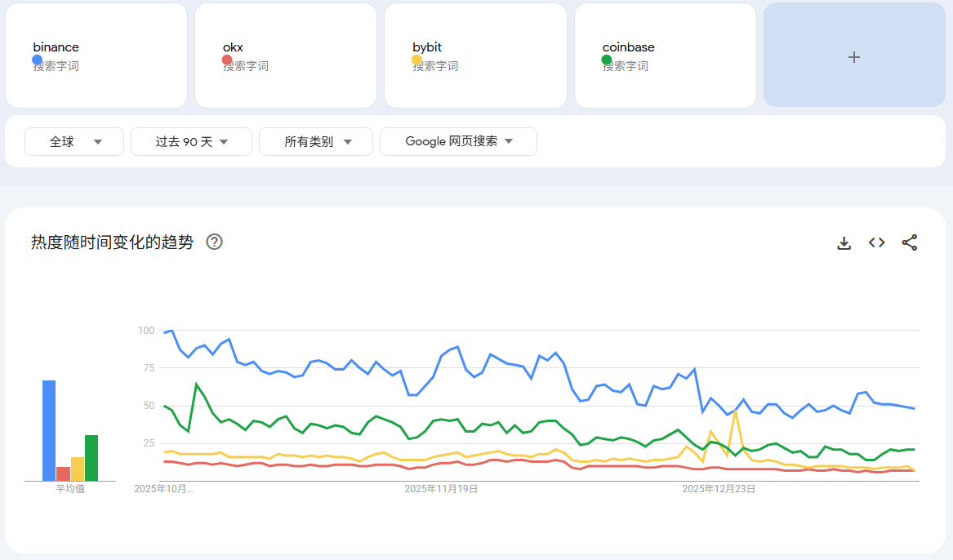
Task: Click the plus icon to add comparison
Action: coord(854,57)
